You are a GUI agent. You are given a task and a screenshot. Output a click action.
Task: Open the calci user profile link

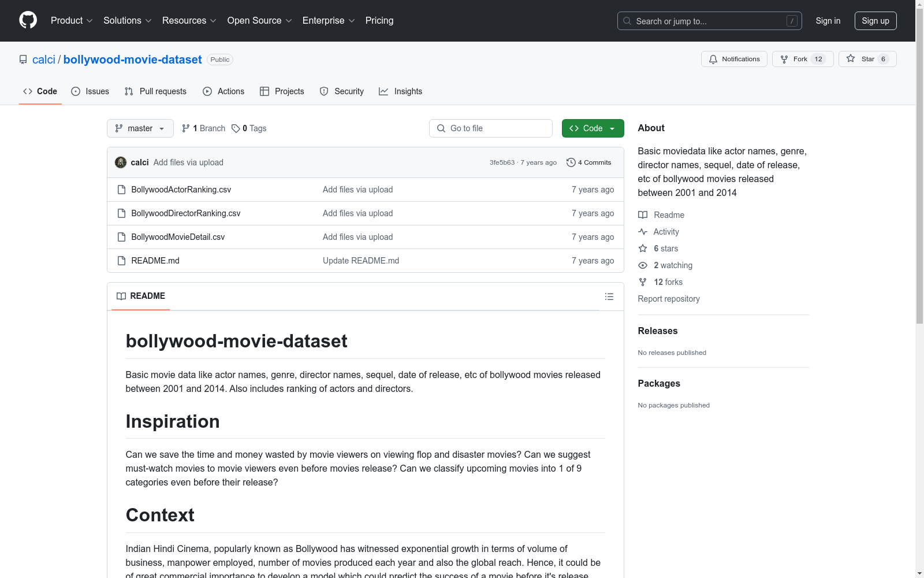point(44,60)
